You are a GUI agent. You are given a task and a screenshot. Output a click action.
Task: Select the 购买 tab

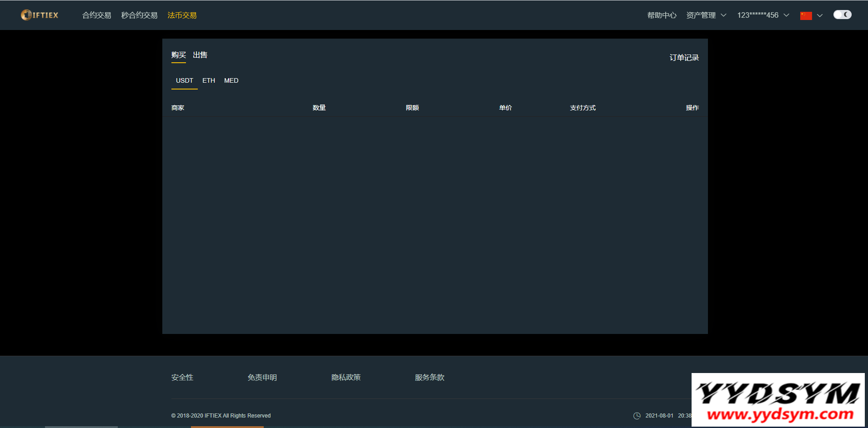point(178,55)
